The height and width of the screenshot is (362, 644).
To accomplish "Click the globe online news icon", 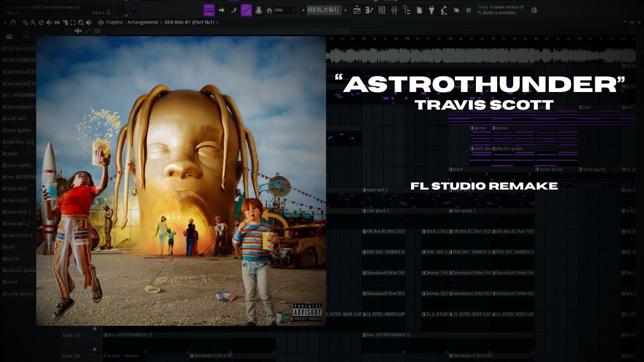I will (x=534, y=10).
